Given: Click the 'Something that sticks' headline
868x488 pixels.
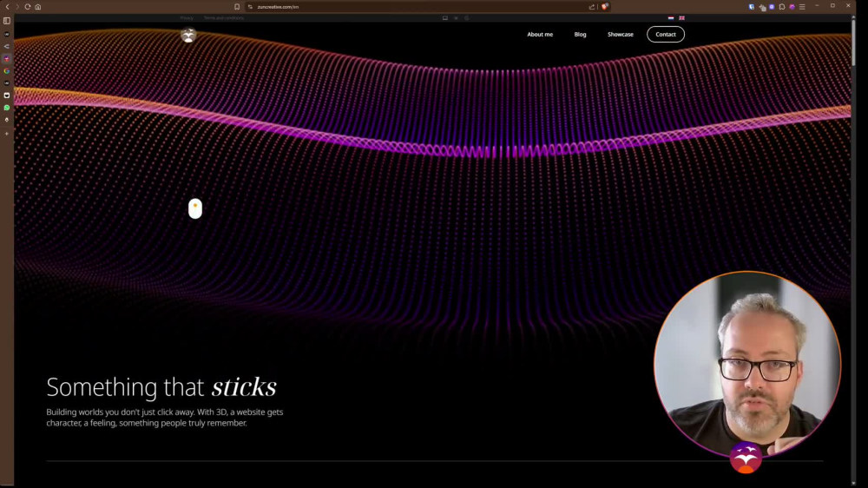Looking at the screenshot, I should pyautogui.click(x=161, y=386).
